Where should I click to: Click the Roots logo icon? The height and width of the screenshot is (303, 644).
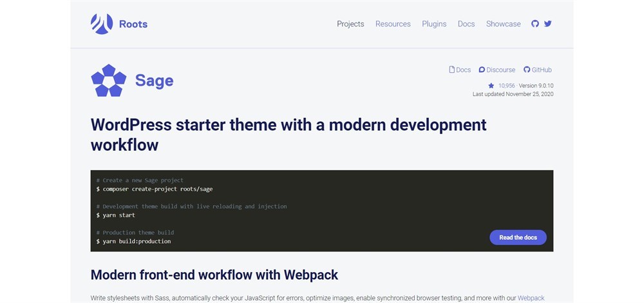[x=102, y=24]
